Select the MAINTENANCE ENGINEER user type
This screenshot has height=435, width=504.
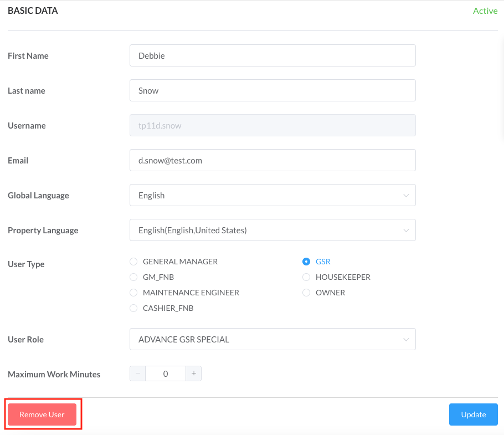(x=133, y=293)
